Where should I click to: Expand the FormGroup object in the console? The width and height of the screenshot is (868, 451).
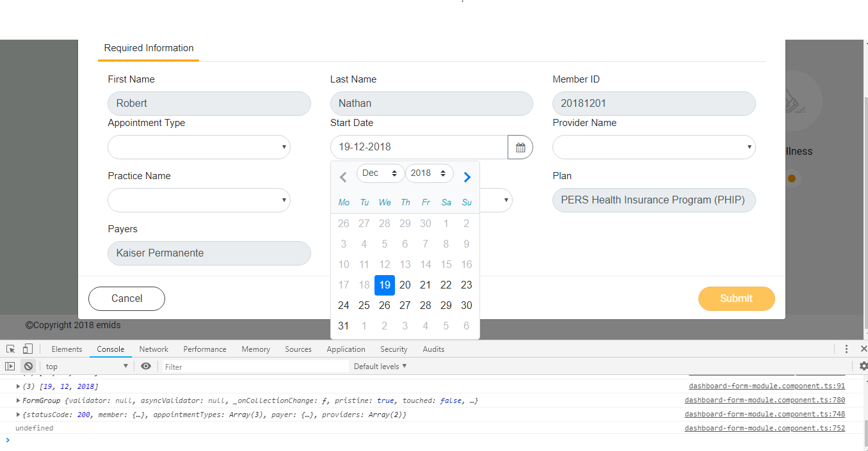click(x=18, y=399)
